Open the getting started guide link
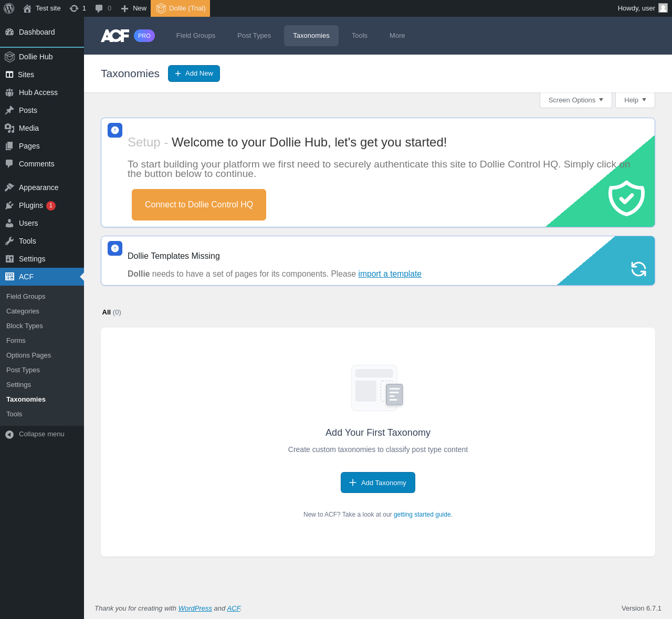The width and height of the screenshot is (672, 619). tap(422, 515)
